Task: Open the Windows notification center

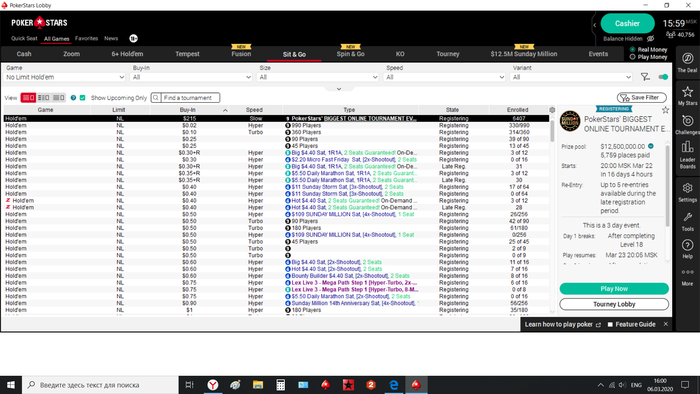Action: 685,385
